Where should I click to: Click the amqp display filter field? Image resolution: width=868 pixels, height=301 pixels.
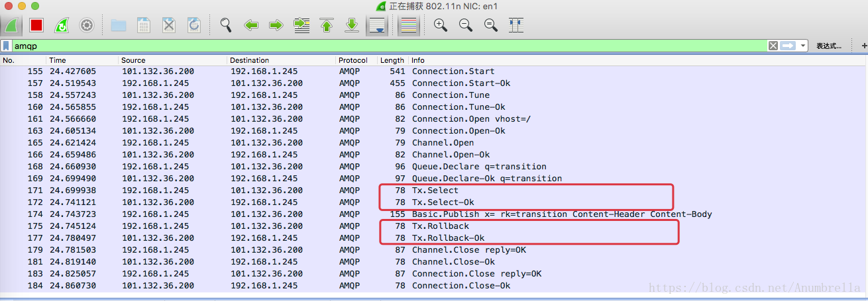[389, 46]
